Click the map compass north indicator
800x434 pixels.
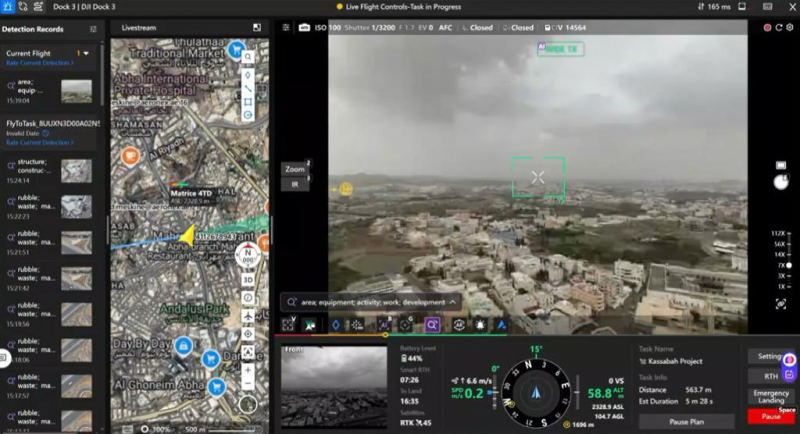(x=247, y=254)
